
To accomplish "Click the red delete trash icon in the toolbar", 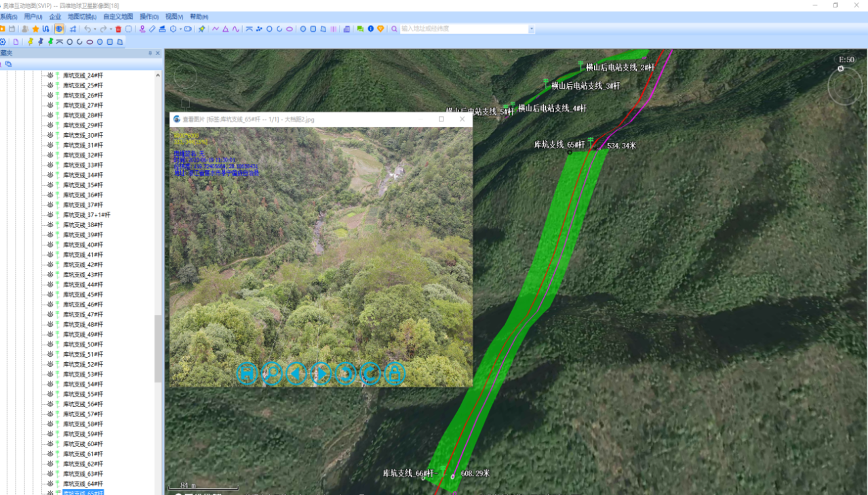I will click(x=119, y=29).
